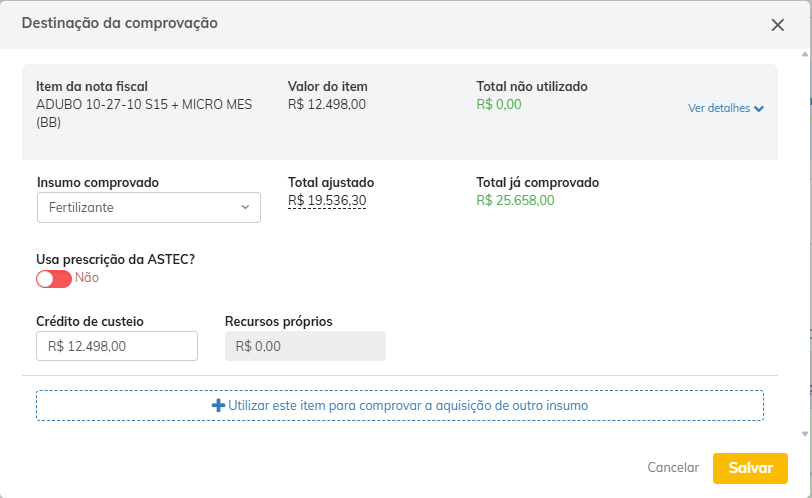Toggle the Usa prescrição da ASTEC switch
Screen dimensions: 812x498
pos(54,278)
